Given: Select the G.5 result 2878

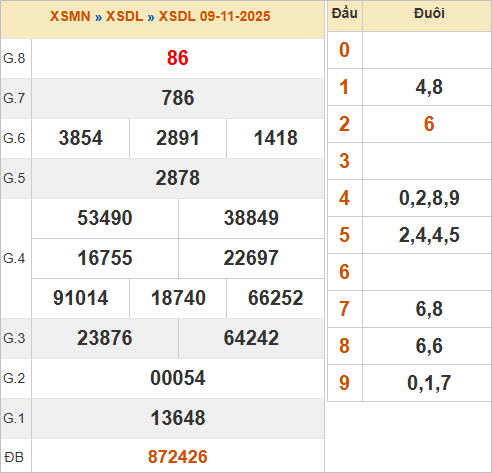Looking at the screenshot, I should click(x=178, y=178).
